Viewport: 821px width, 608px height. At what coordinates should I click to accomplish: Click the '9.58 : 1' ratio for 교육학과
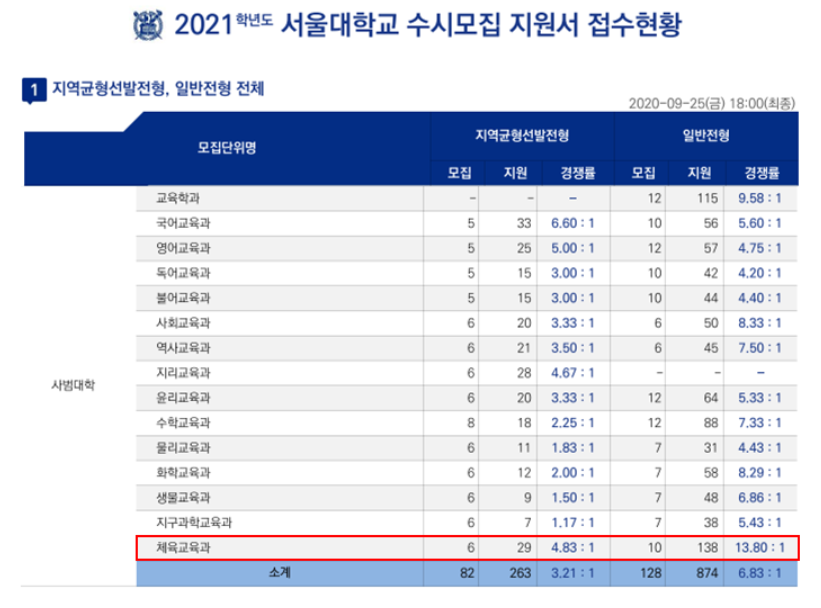(x=760, y=198)
